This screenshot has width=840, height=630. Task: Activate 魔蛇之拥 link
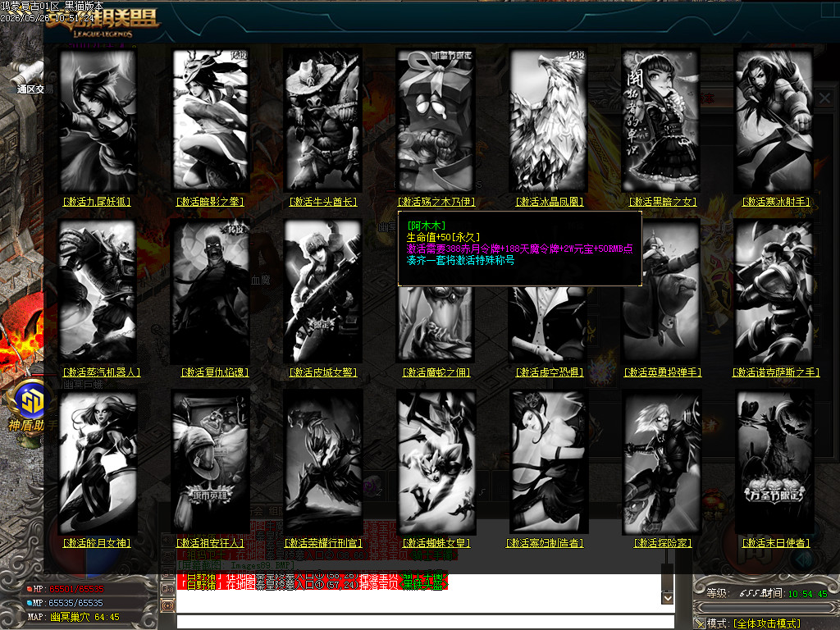pos(436,372)
